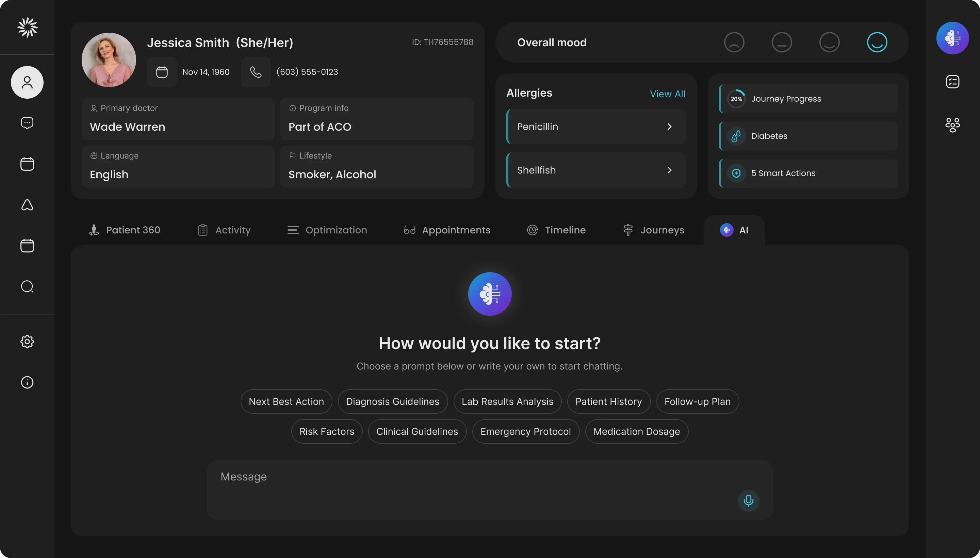Open the checklist tasks icon in right rail
This screenshot has height=558, width=980.
[952, 82]
